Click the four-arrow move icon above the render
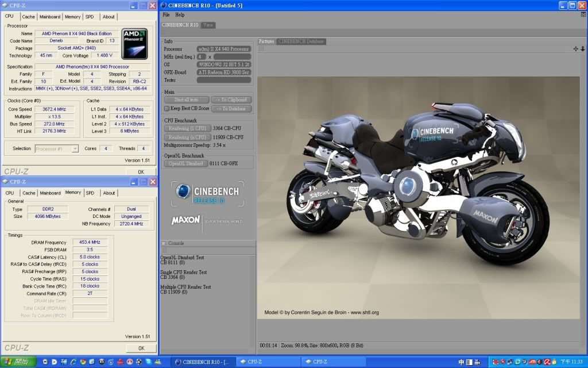Image resolution: width=588 pixels, height=368 pixels. pos(575,49)
